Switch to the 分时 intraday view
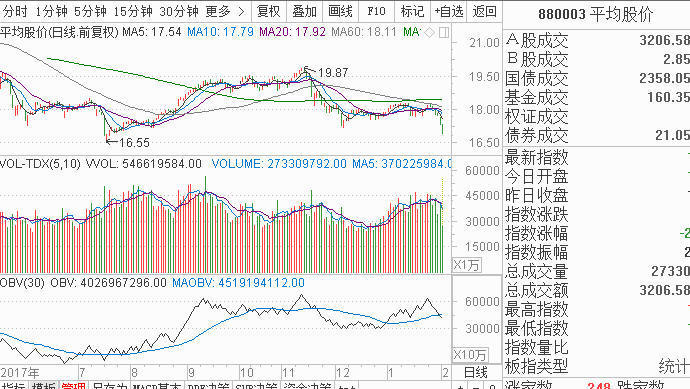Screen dimensions: 690x389 (x=15, y=11)
